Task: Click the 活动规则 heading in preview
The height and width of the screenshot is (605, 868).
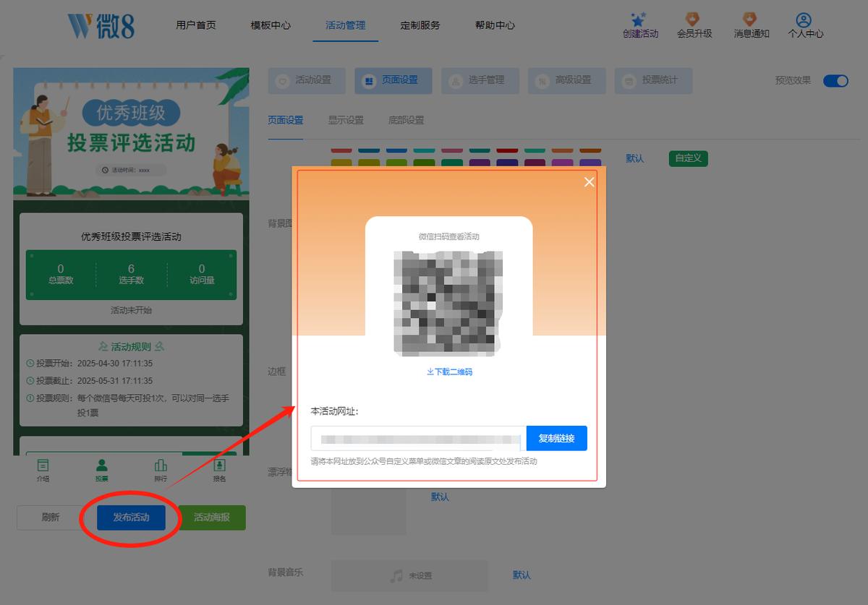Action: tap(131, 346)
